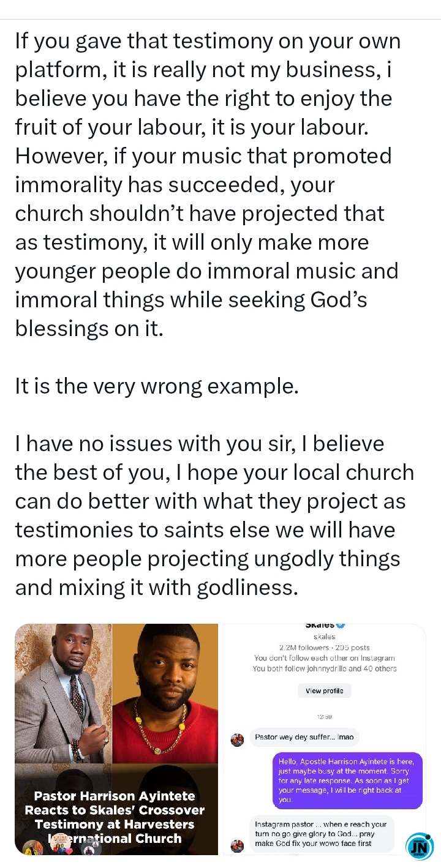
Task: Tap the "2.2M followers · 205 posts" line
Action: [324, 648]
